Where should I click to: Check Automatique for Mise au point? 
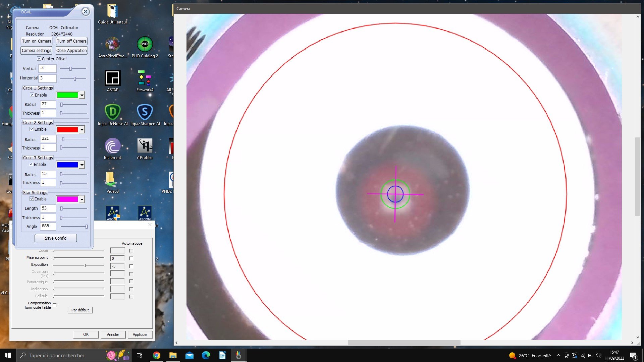(131, 258)
